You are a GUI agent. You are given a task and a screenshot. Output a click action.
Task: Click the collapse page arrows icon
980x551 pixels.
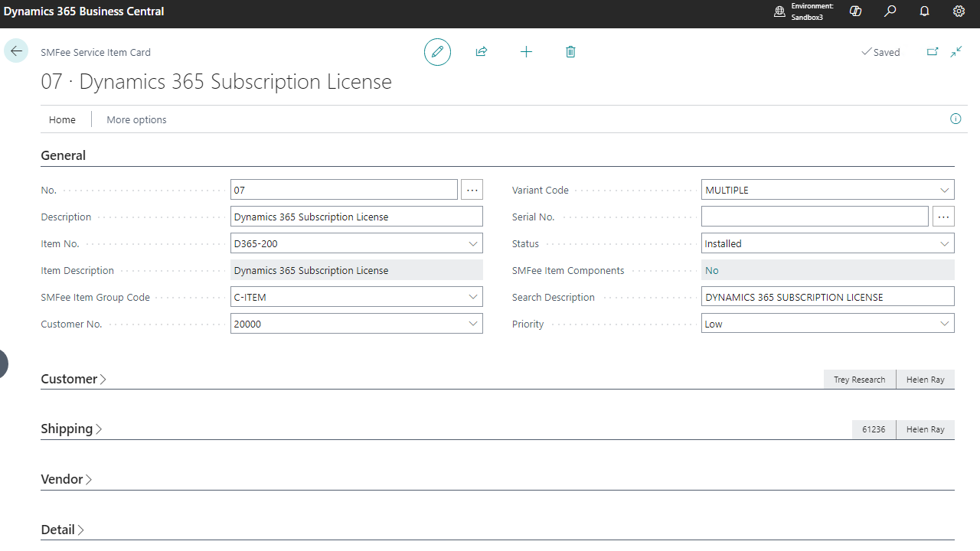pos(956,52)
